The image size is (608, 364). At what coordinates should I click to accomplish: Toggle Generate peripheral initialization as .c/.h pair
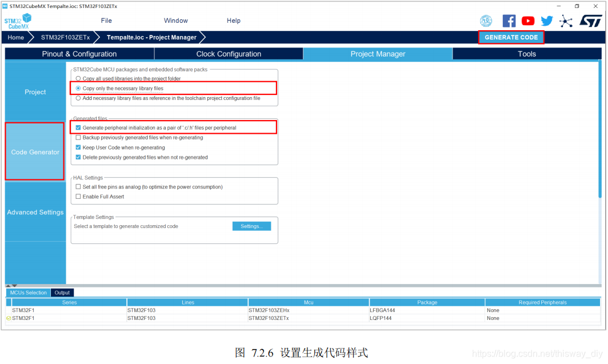[x=78, y=128]
